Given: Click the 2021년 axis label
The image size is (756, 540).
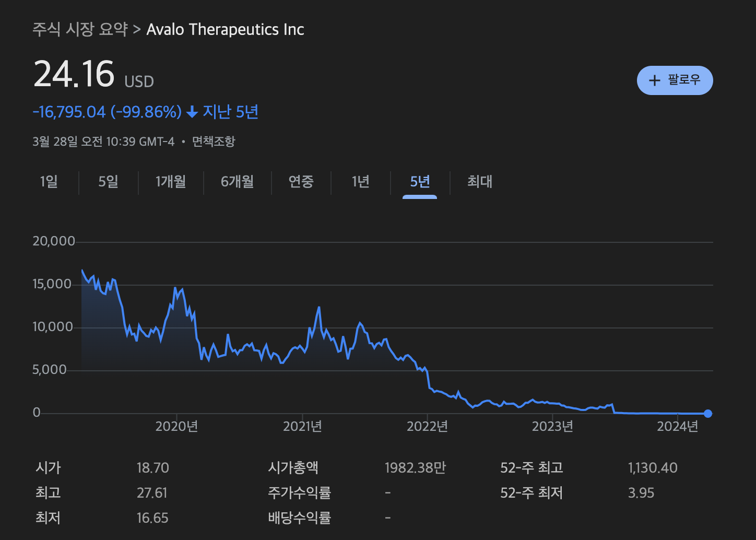Looking at the screenshot, I should [x=302, y=427].
